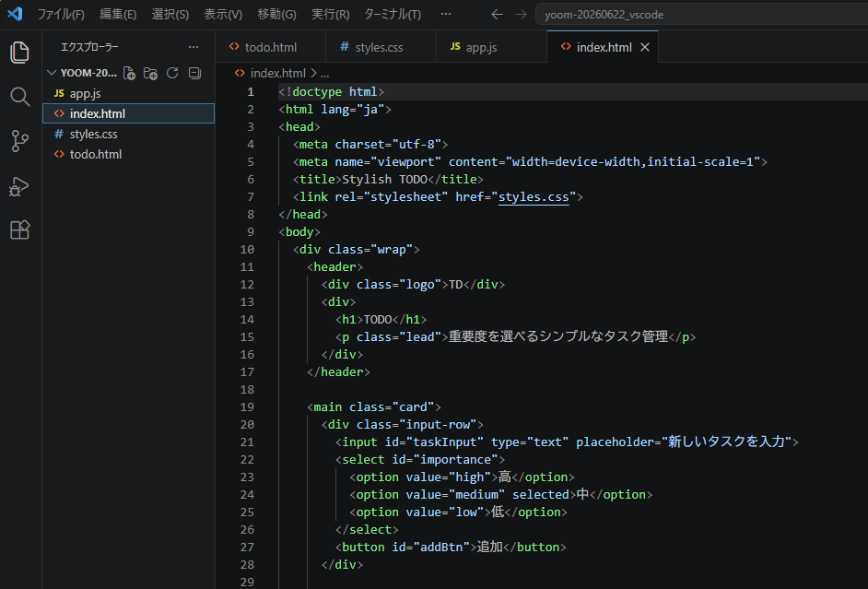Open the ターミナル(T) menu
Viewport: 868px width, 589px height.
393,15
